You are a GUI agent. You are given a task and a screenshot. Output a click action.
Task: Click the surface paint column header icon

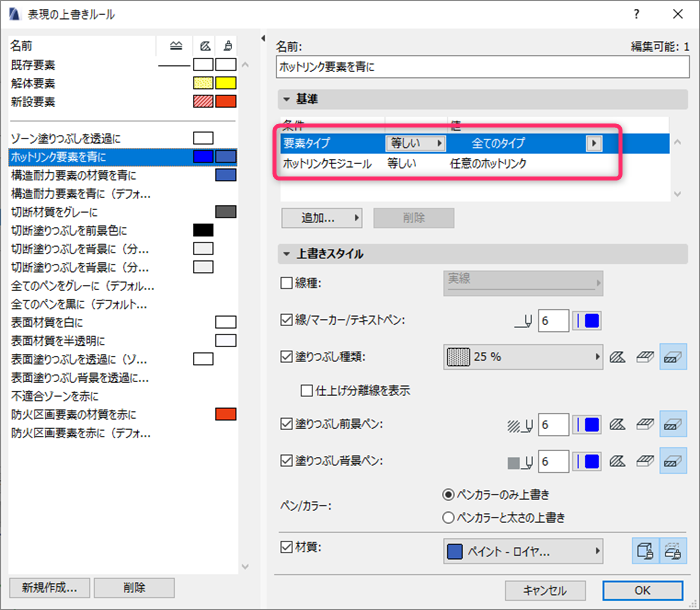coord(228,46)
